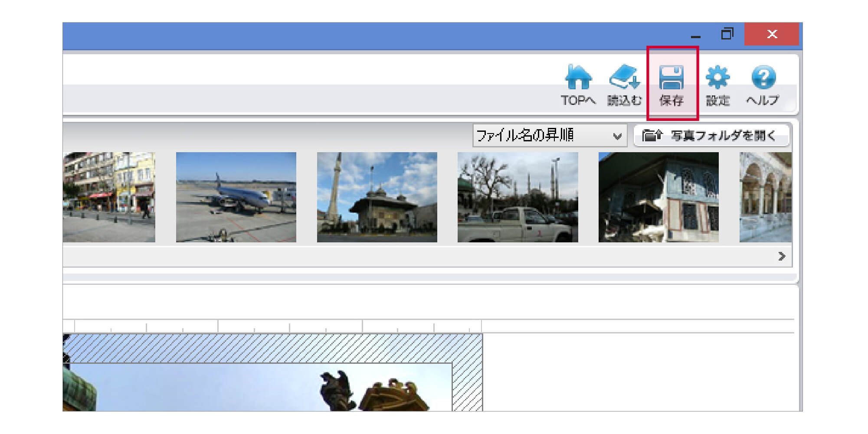This screenshot has width=868, height=434.
Task: Restore down the application window
Action: click(727, 34)
